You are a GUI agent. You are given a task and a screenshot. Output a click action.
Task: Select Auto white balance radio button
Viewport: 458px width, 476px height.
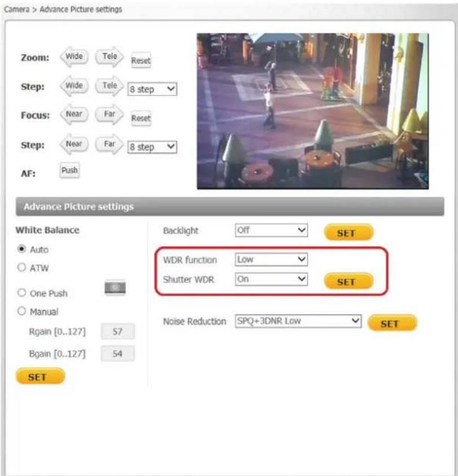click(x=21, y=249)
